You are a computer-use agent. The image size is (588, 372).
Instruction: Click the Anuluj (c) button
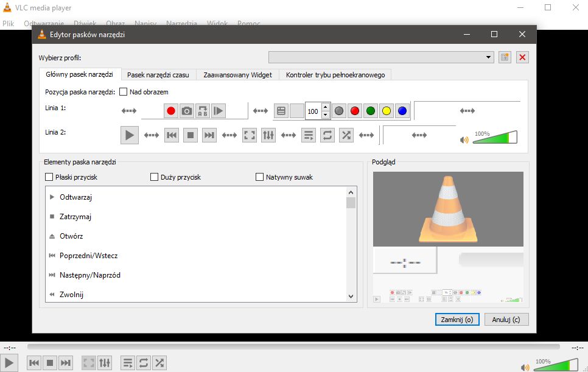(x=506, y=320)
